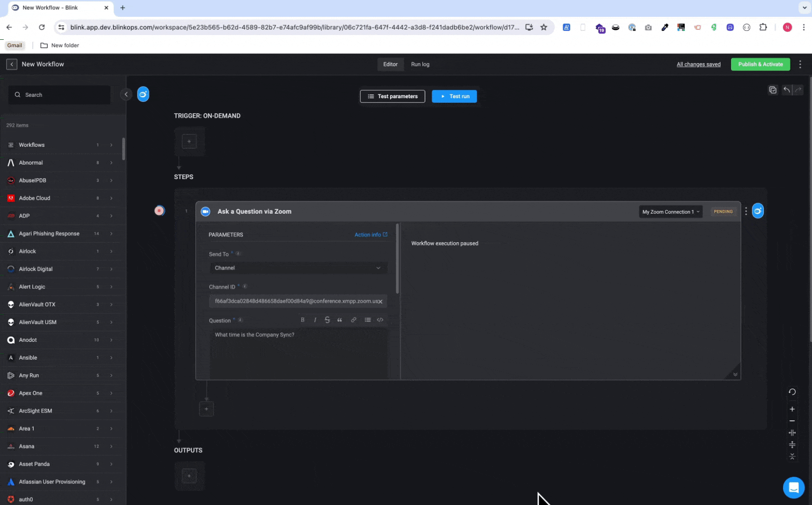The height and width of the screenshot is (505, 812).
Task: Toggle the step breakpoint red circle
Action: (159, 211)
